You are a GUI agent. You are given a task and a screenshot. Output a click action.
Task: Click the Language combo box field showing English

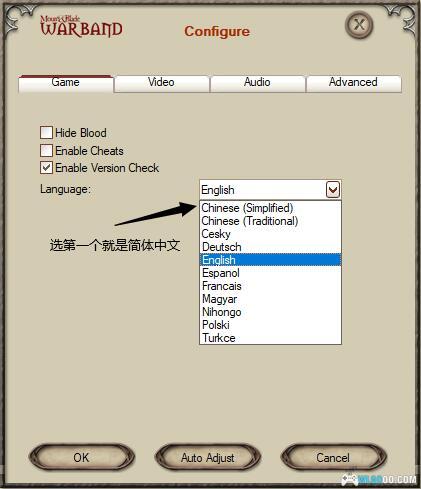point(270,190)
